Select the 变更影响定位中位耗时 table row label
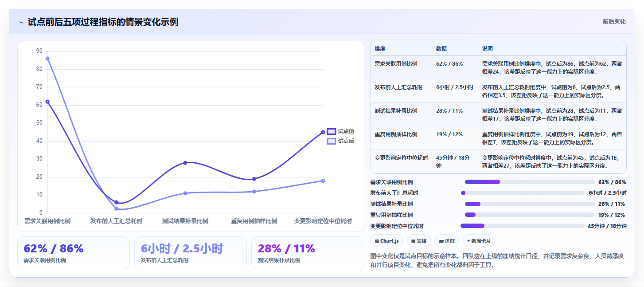Screen dimensions: 644x287 tap(401, 158)
